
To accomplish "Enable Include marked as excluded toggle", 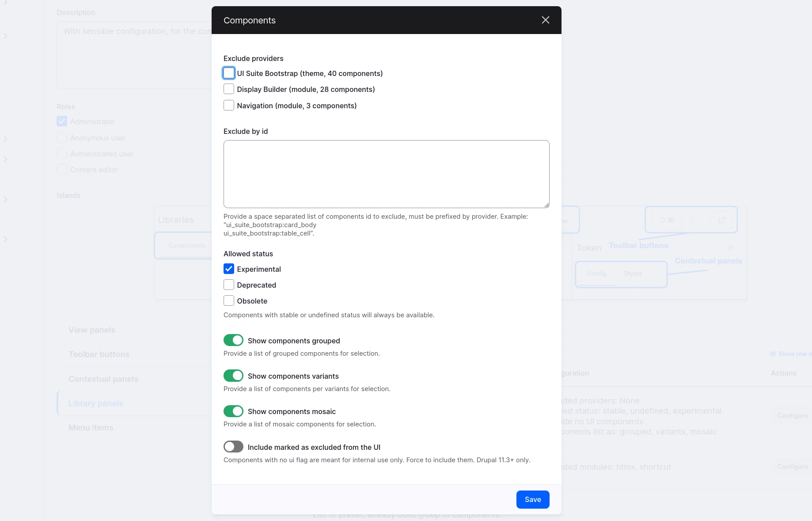I will pyautogui.click(x=233, y=447).
